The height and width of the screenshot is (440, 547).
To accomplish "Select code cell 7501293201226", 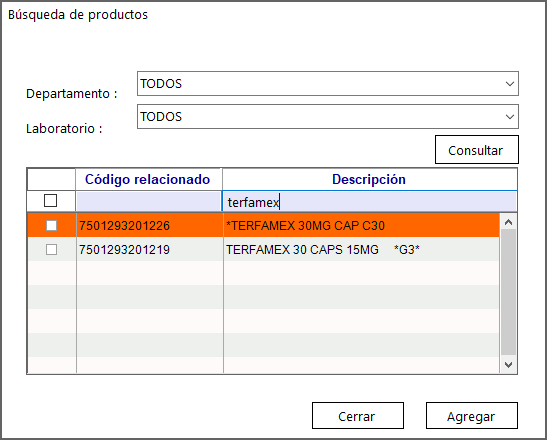I will click(149, 225).
